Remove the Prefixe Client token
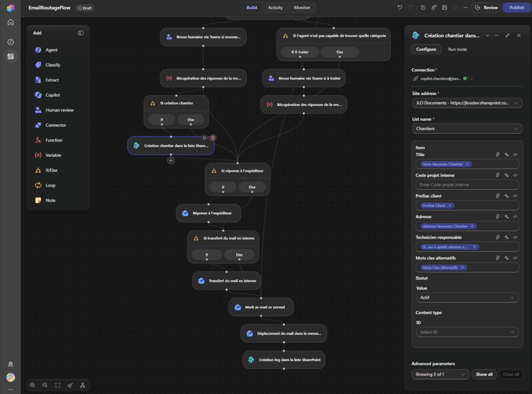The width and height of the screenshot is (532, 394). click(450, 206)
